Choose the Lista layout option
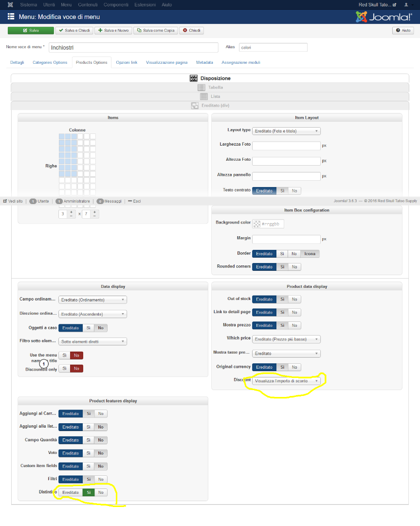420x526 pixels. pyautogui.click(x=210, y=96)
